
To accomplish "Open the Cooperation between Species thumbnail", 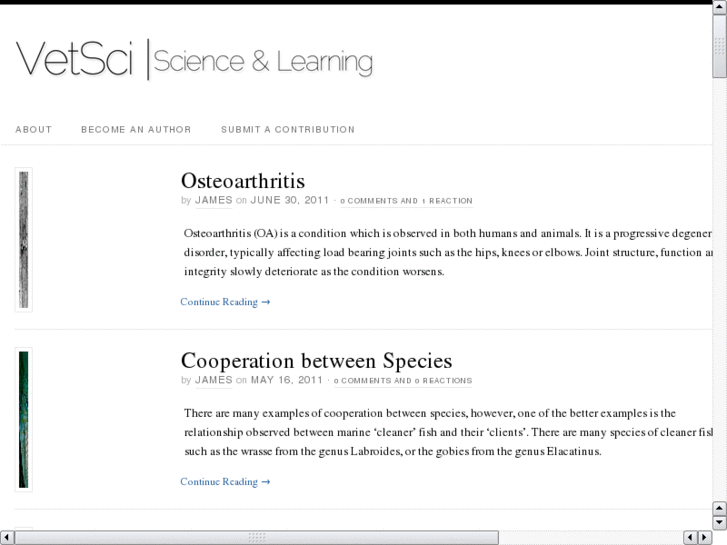I will pyautogui.click(x=23, y=419).
